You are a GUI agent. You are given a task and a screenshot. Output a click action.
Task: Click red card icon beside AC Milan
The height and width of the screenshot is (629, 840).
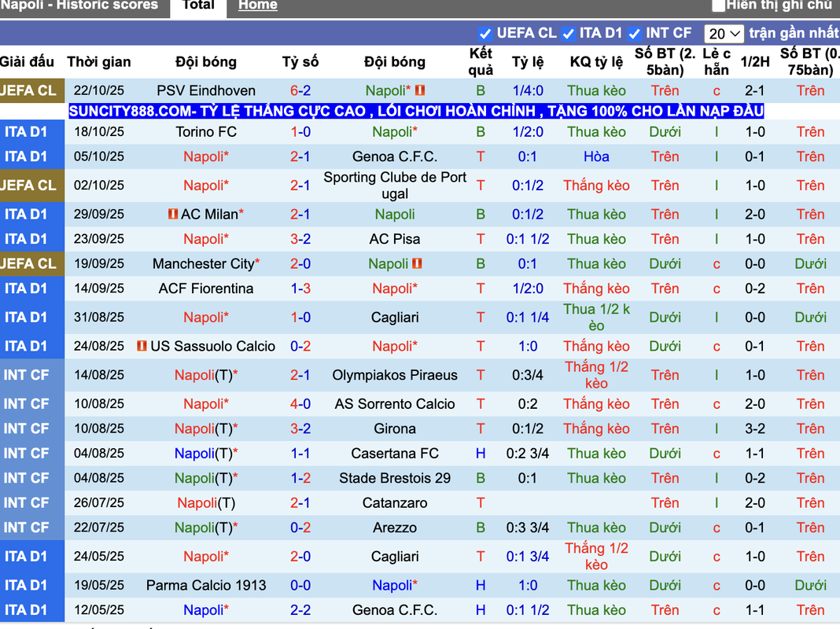click(172, 214)
